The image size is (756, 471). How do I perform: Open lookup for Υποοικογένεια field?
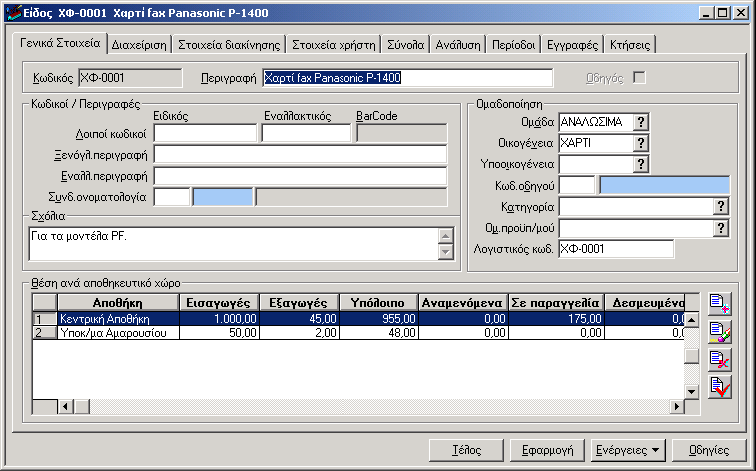pos(641,164)
